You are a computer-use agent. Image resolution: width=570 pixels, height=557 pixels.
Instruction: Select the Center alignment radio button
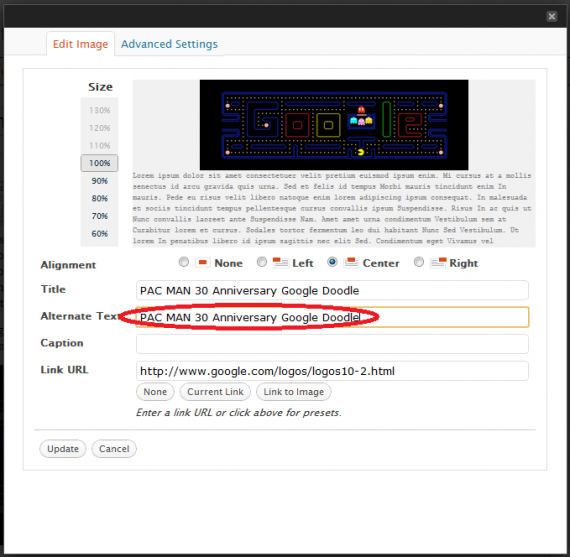[x=332, y=262]
